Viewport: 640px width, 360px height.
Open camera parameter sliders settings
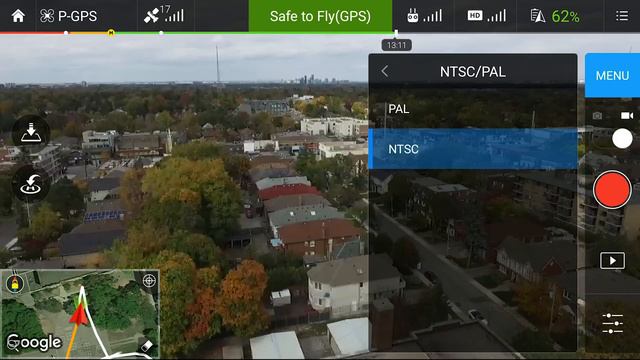612,323
